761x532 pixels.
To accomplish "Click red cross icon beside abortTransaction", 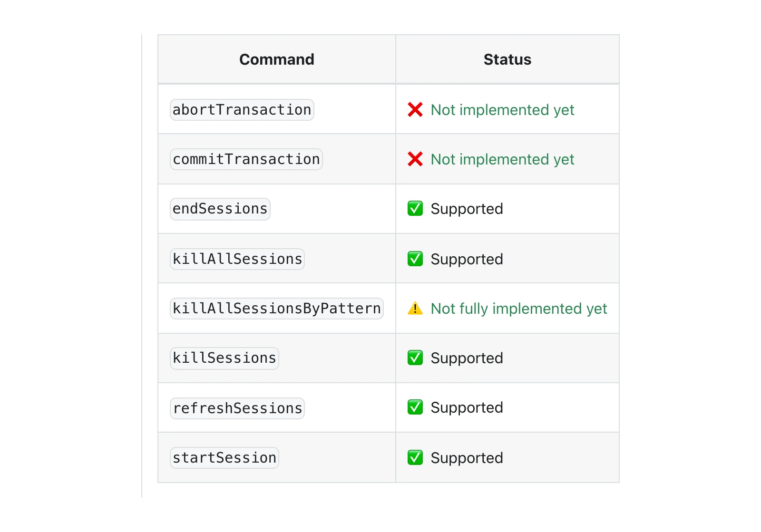I will (415, 110).
